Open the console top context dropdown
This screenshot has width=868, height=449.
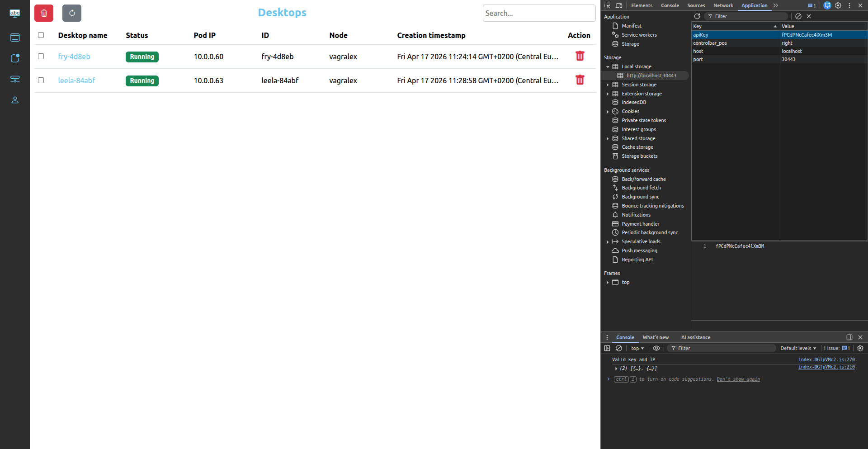coord(637,348)
